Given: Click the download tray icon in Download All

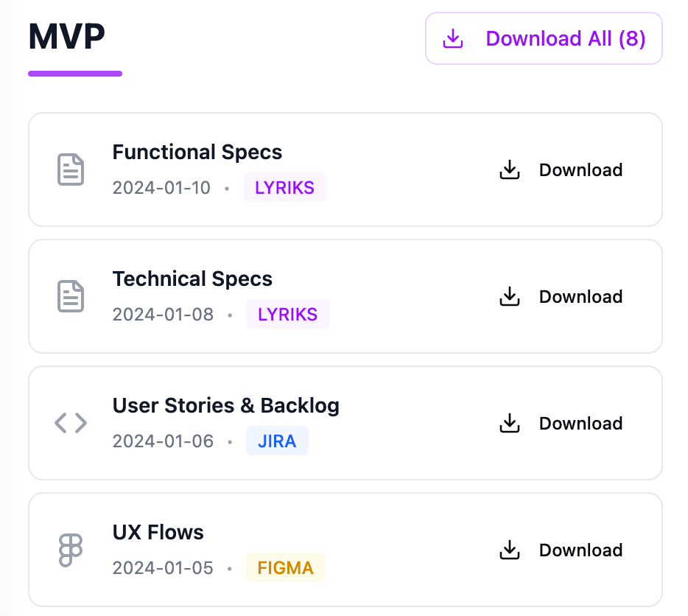Looking at the screenshot, I should coord(453,39).
